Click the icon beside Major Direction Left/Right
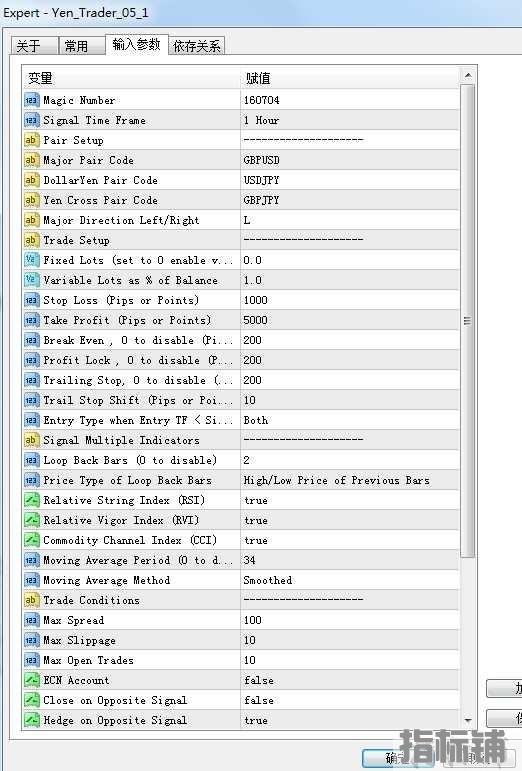 [x=31, y=220]
